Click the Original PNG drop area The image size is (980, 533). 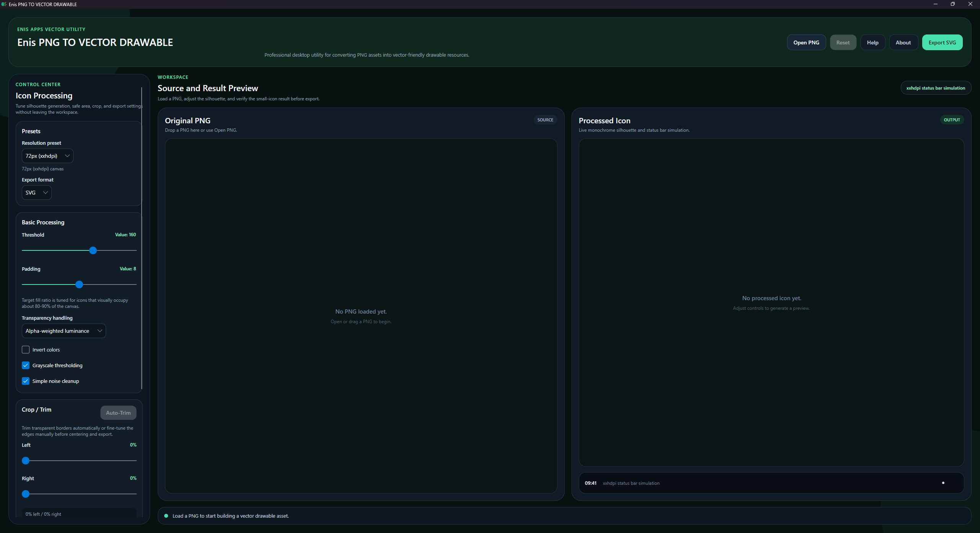click(x=361, y=316)
